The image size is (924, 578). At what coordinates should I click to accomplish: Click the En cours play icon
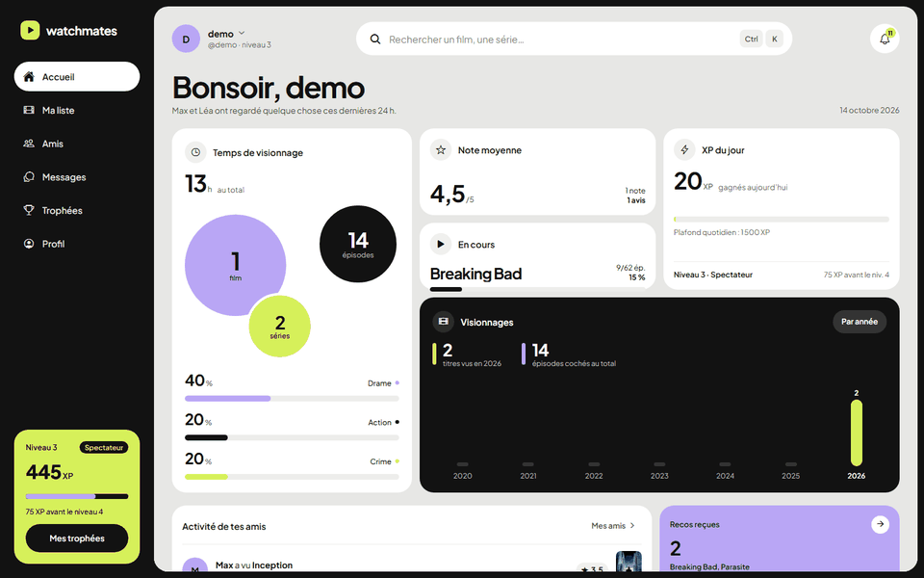(x=440, y=244)
